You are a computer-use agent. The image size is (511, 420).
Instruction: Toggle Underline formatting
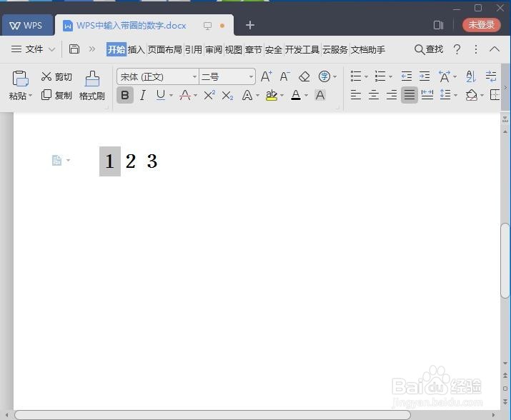161,95
